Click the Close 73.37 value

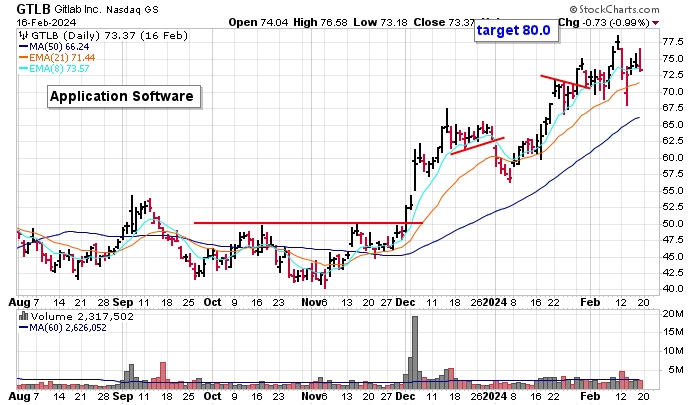pos(444,22)
